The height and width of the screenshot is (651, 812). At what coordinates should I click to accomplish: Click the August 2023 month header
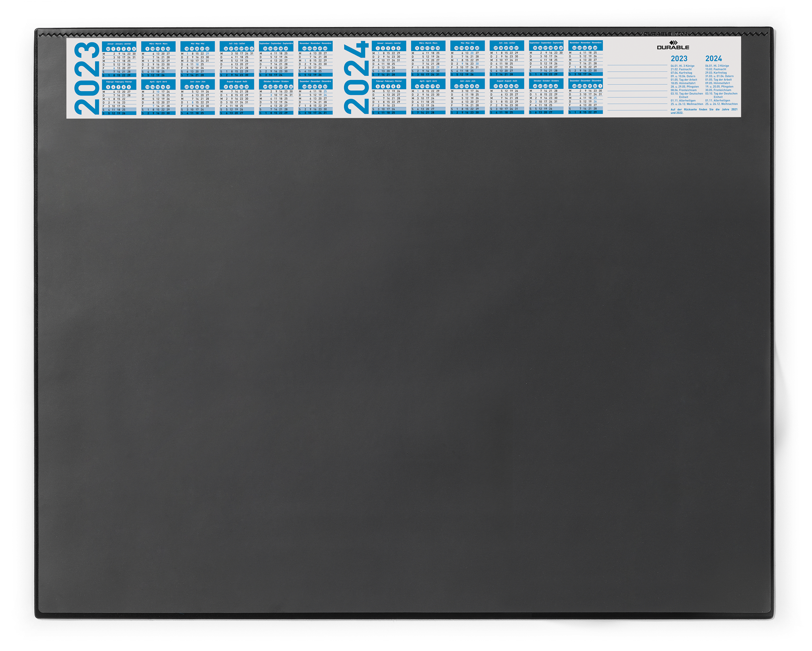point(237,81)
